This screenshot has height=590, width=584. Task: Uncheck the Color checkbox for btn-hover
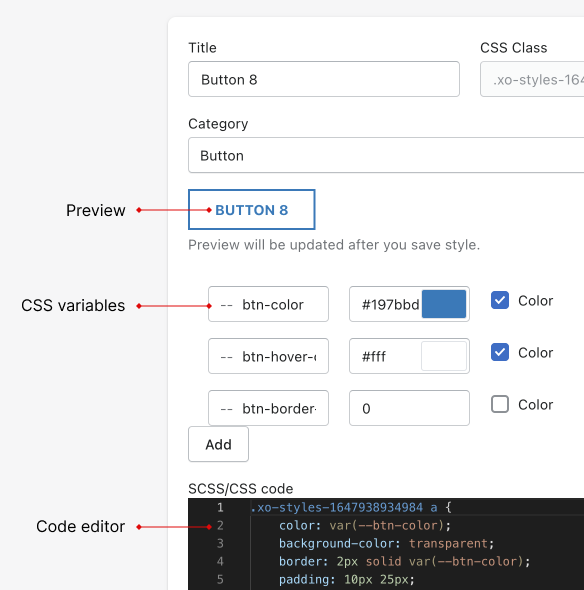[500, 352]
